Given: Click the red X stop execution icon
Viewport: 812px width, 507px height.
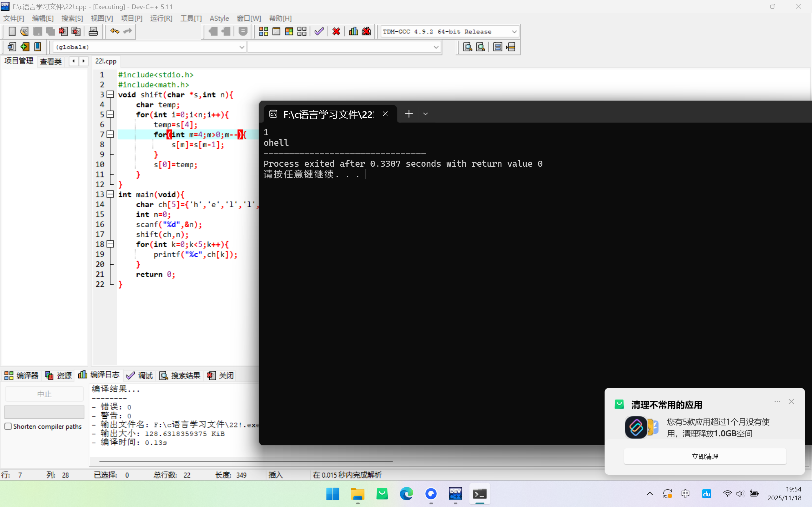Looking at the screenshot, I should 336,31.
